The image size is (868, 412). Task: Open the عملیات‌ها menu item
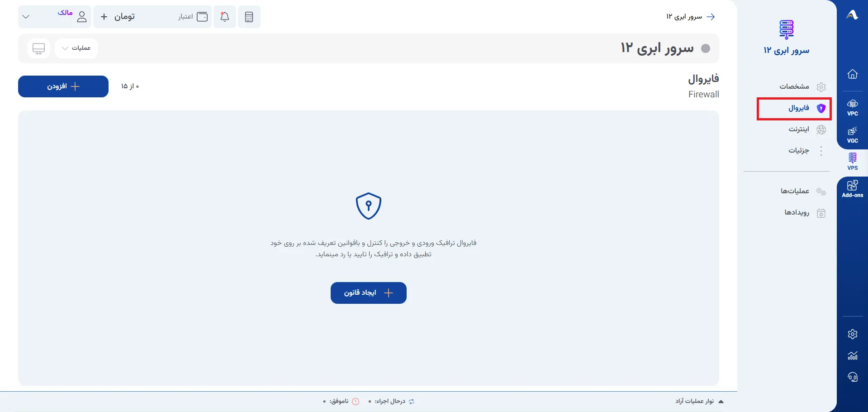point(803,191)
